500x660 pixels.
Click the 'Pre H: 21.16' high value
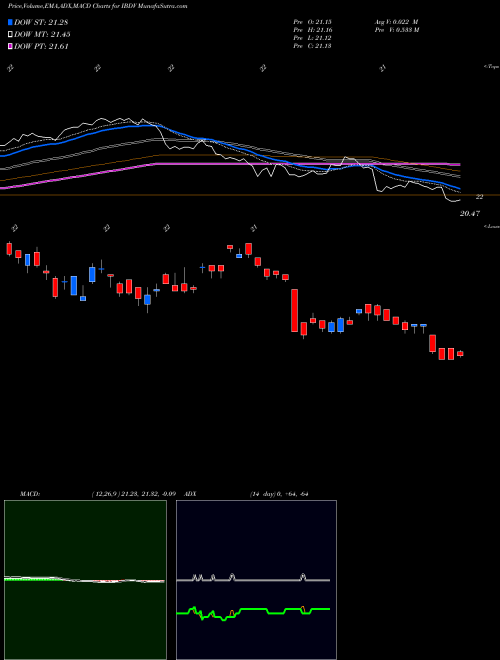(313, 30)
